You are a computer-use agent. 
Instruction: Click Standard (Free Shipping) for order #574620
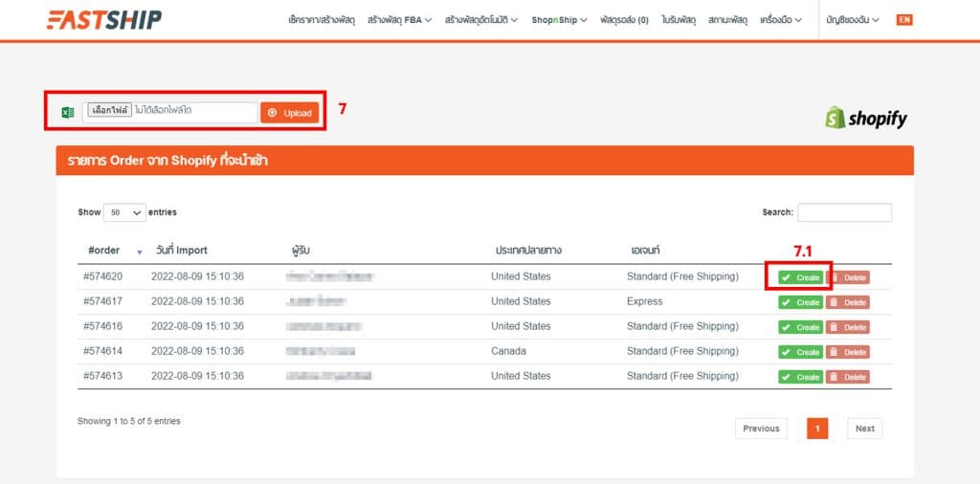[682, 276]
